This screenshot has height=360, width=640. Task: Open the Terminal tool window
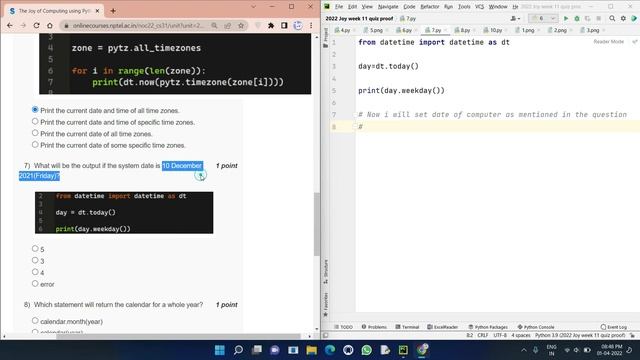pyautogui.click(x=407, y=327)
